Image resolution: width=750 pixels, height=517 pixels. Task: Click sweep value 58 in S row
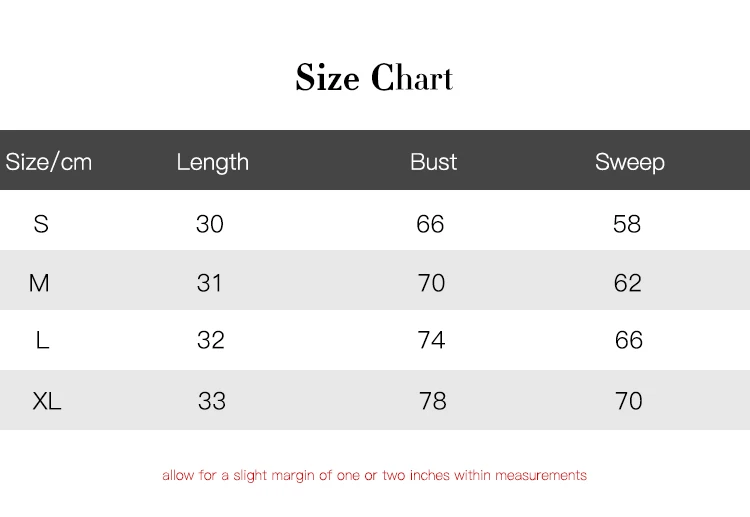[x=627, y=224]
